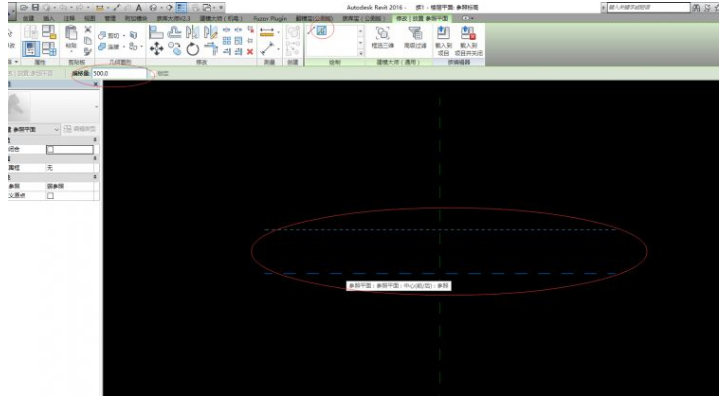Close the Properties palette

tap(96, 85)
